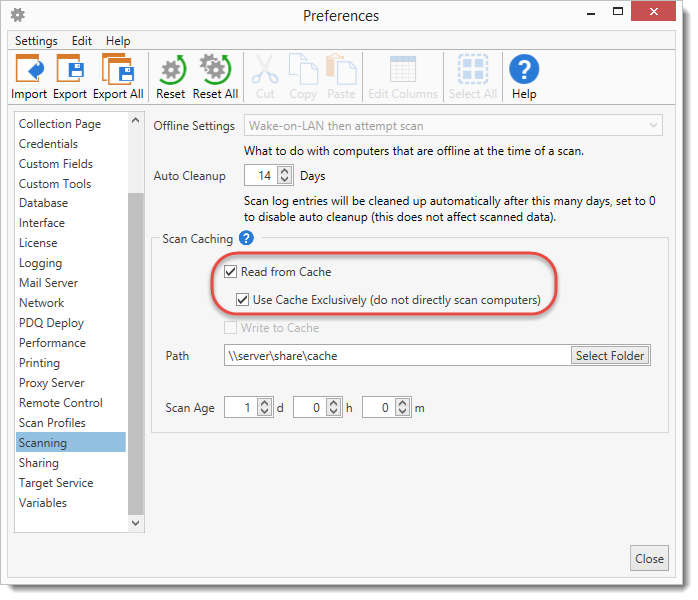Select Interface preferences page
Screen dimensions: 698x600
tap(42, 223)
